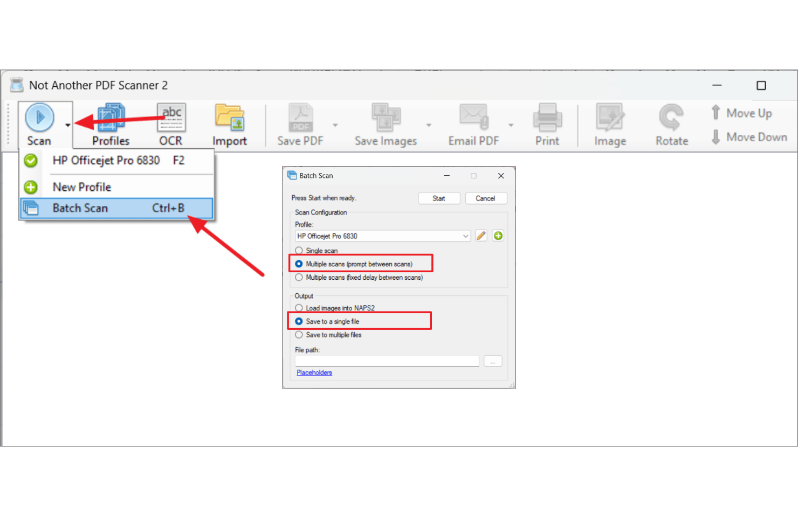Expand the Save PDF dropdown arrow
Image resolution: width=798 pixels, height=532 pixels.
[x=335, y=125]
